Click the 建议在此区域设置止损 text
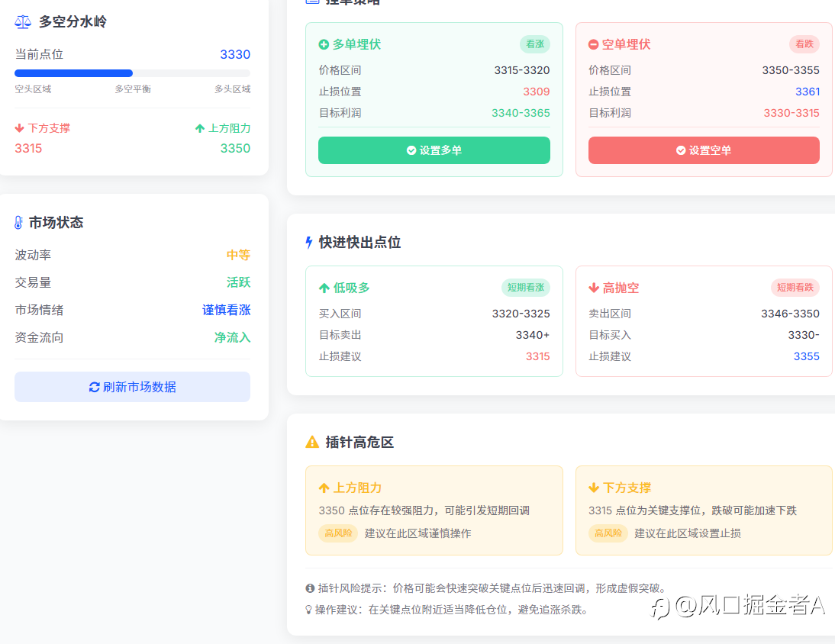The width and height of the screenshot is (835, 644). tap(688, 533)
